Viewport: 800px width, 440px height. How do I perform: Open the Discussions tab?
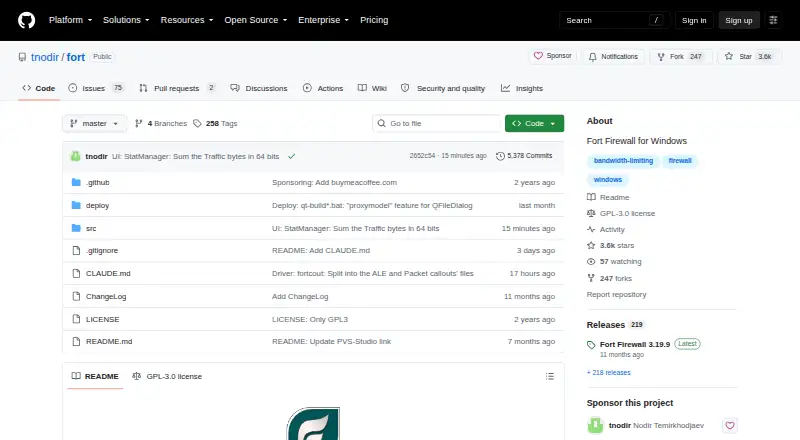coord(259,88)
